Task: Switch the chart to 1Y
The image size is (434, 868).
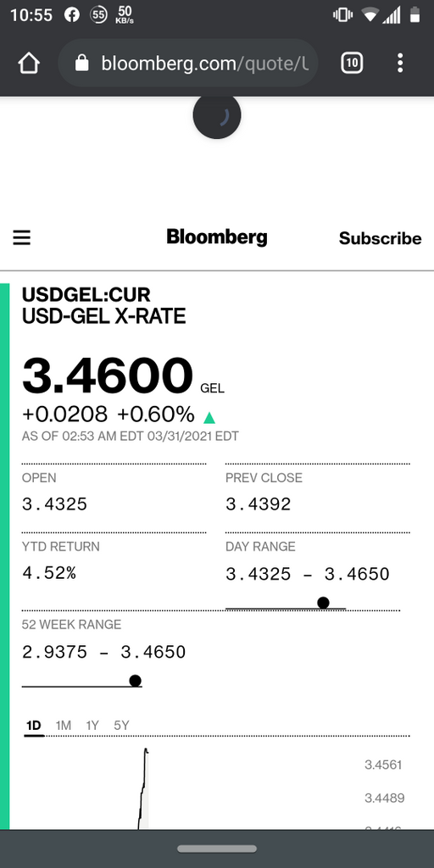Action: tap(92, 726)
